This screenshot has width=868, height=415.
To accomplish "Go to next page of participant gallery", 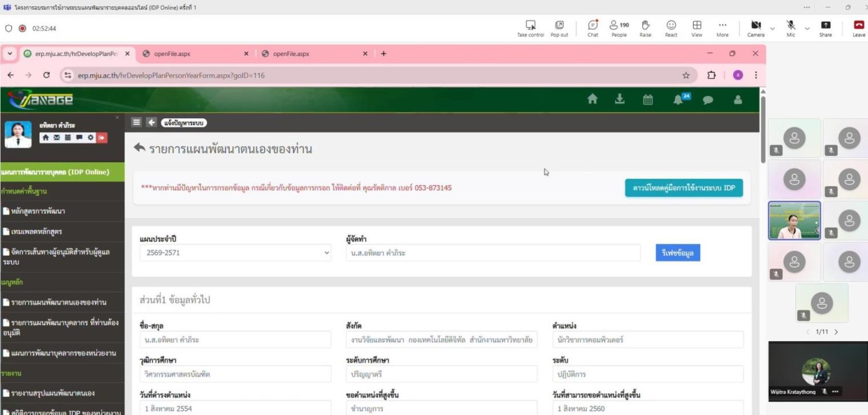I will (836, 331).
